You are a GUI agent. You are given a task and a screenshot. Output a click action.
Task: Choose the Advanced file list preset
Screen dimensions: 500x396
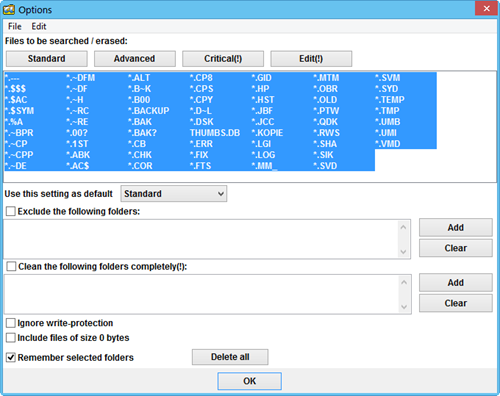coord(135,59)
